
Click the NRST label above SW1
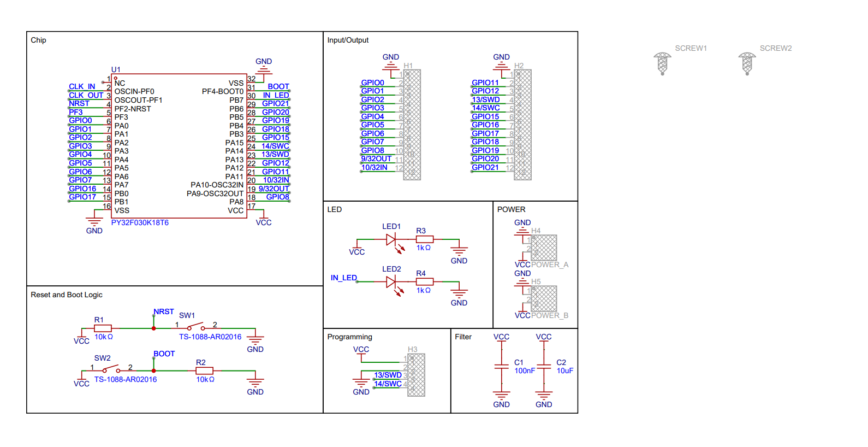coord(164,311)
